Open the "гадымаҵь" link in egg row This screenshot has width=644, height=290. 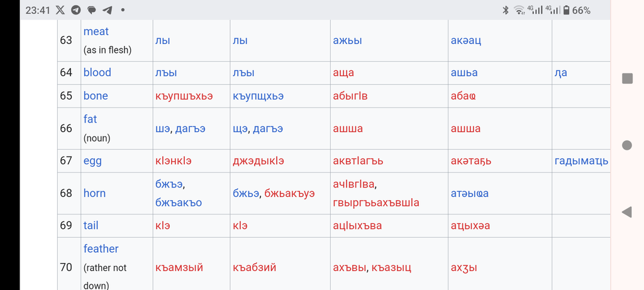tap(581, 160)
